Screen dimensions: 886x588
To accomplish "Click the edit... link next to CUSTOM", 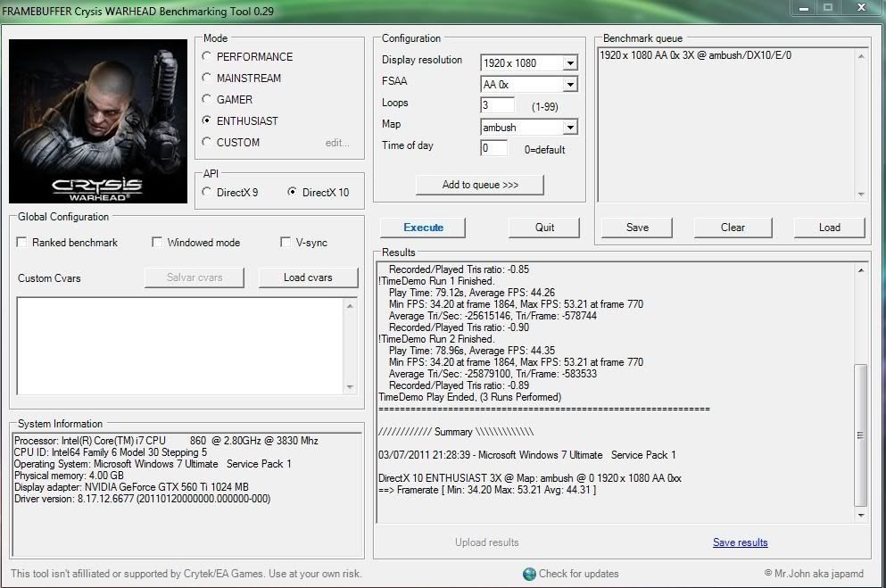I will pyautogui.click(x=337, y=143).
